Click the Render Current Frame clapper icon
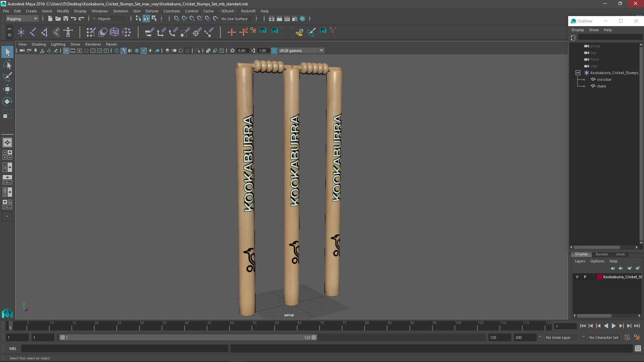This screenshot has width=644, height=362. 279,18
